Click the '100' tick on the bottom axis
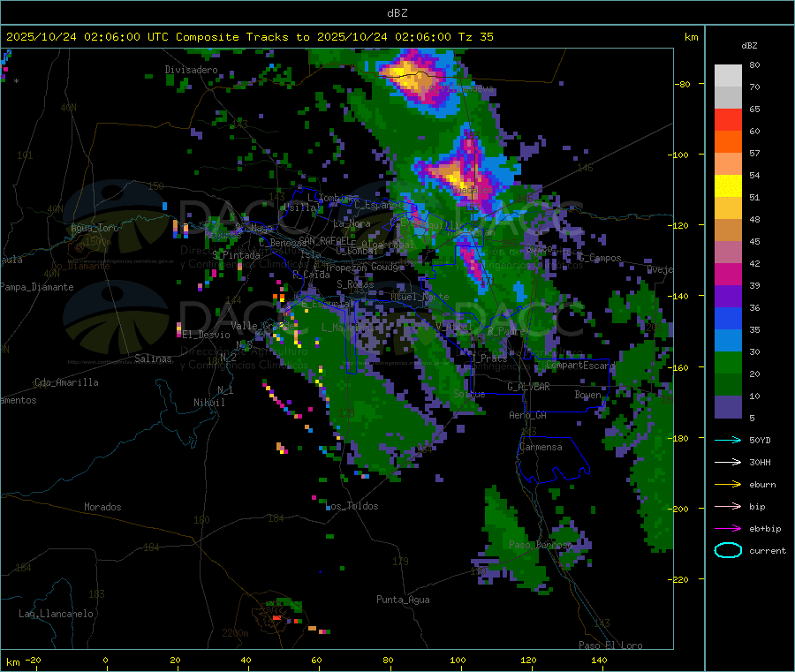The width and height of the screenshot is (795, 672). [458, 660]
